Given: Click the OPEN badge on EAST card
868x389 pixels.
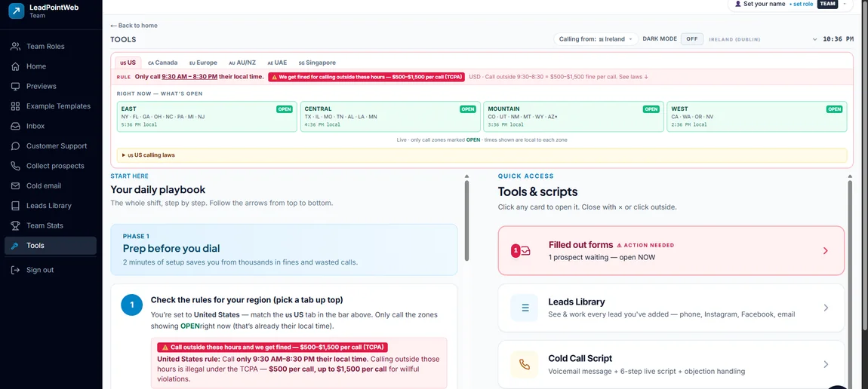Looking at the screenshot, I should [285, 109].
